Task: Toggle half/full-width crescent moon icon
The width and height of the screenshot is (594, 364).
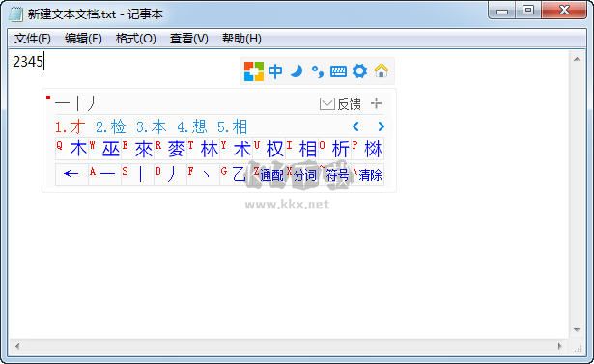Action: (x=297, y=71)
